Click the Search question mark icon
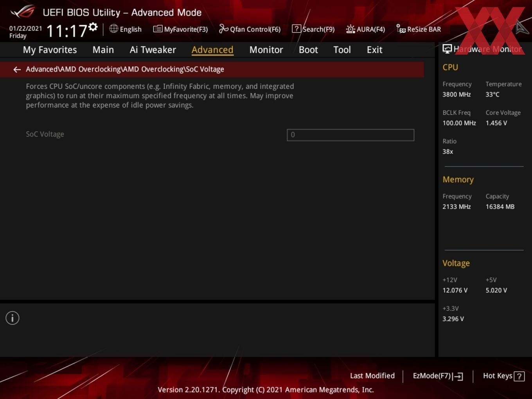 [297, 29]
